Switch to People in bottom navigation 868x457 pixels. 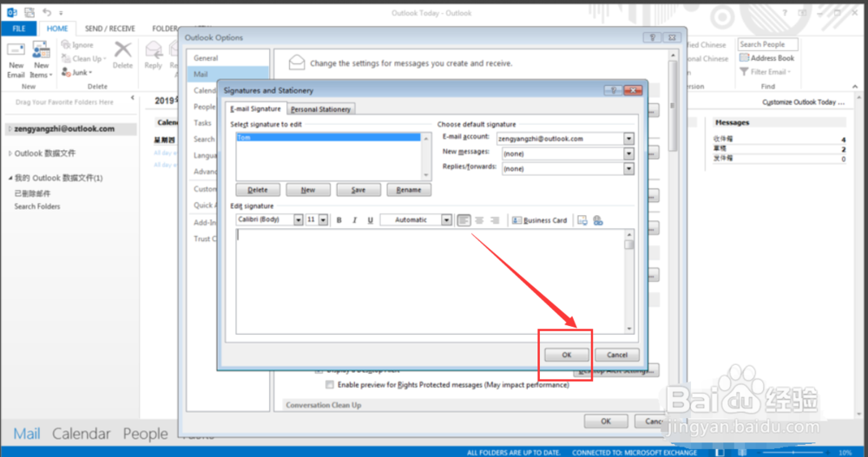coord(145,434)
